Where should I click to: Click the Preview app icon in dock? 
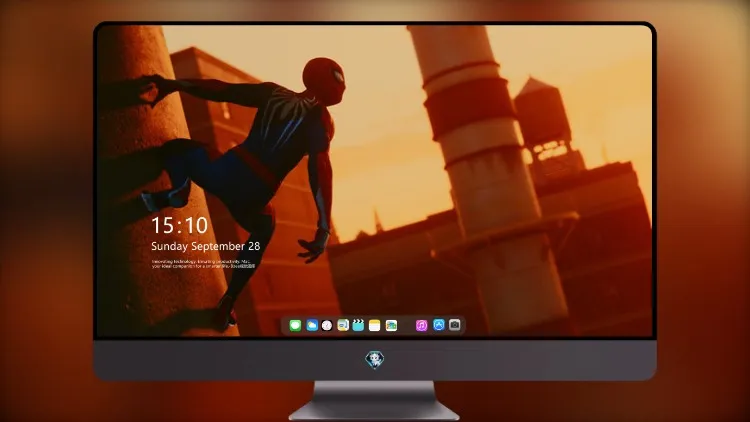tap(343, 325)
